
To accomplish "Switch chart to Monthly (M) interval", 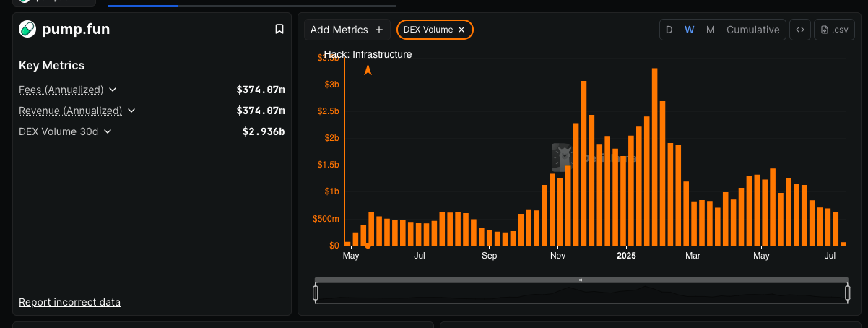I will 711,30.
